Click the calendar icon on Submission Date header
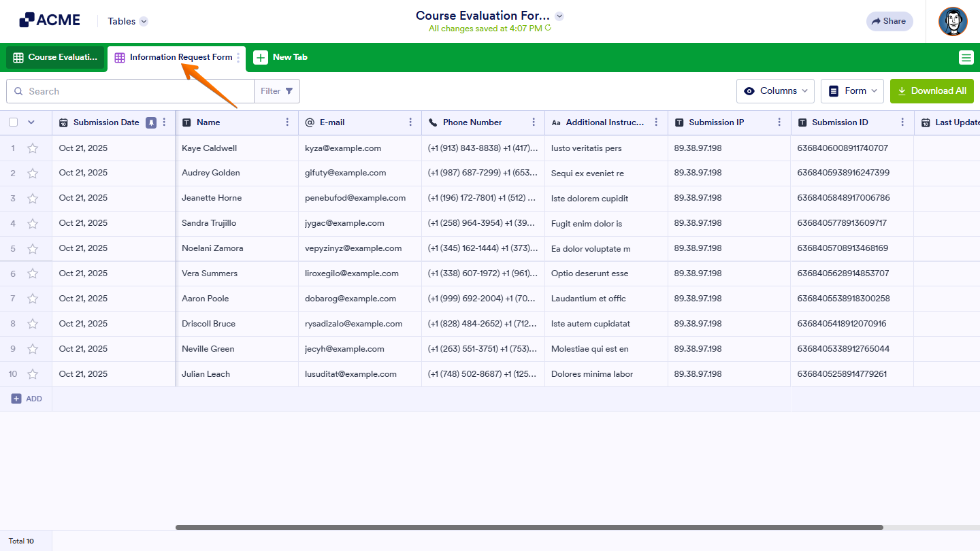 click(x=63, y=122)
